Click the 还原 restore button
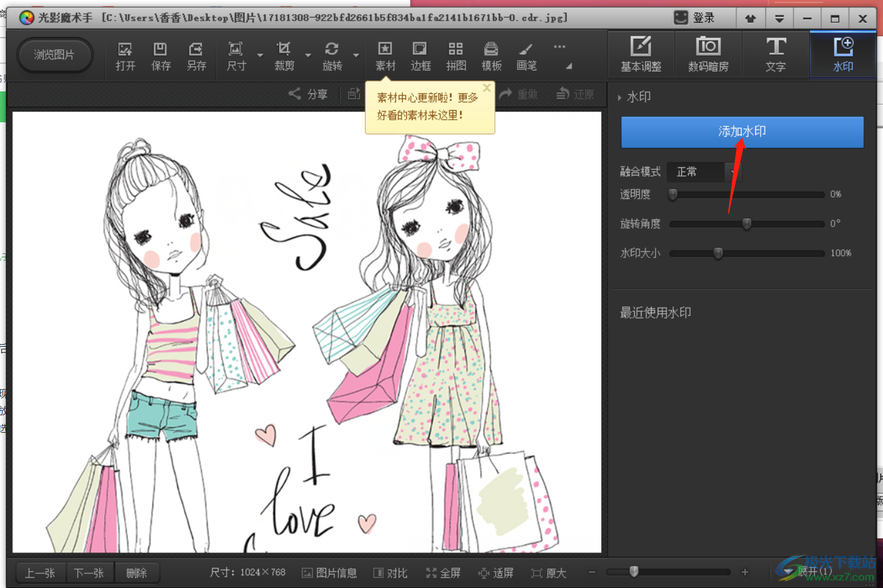Viewport: 883px width, 588px height. [576, 94]
